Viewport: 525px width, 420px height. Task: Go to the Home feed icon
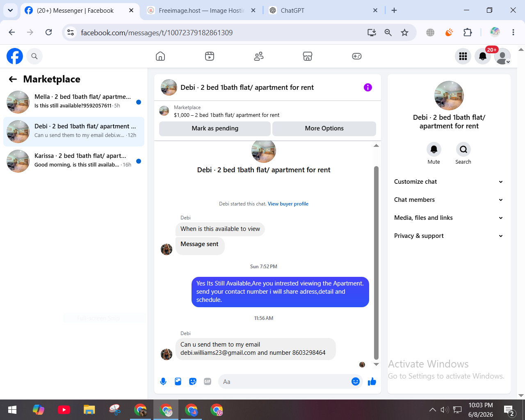[160, 56]
